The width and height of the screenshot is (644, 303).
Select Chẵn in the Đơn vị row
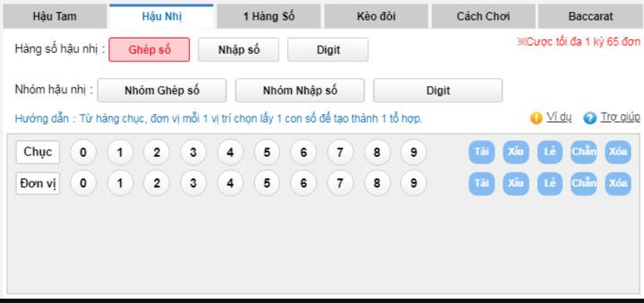coord(583,184)
